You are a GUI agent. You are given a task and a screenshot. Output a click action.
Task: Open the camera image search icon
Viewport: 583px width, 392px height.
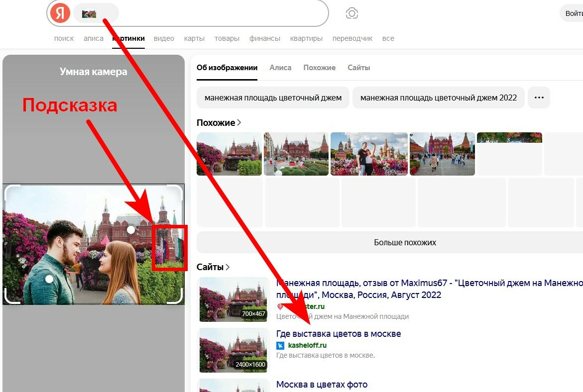click(x=351, y=14)
